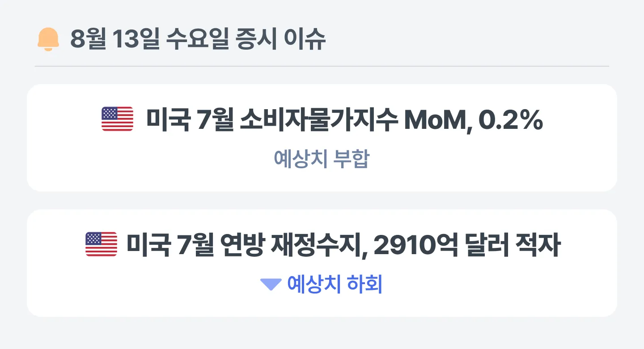This screenshot has width=644, height=349.
Task: Click the 0.2% value in the first card
Action: click(x=511, y=119)
